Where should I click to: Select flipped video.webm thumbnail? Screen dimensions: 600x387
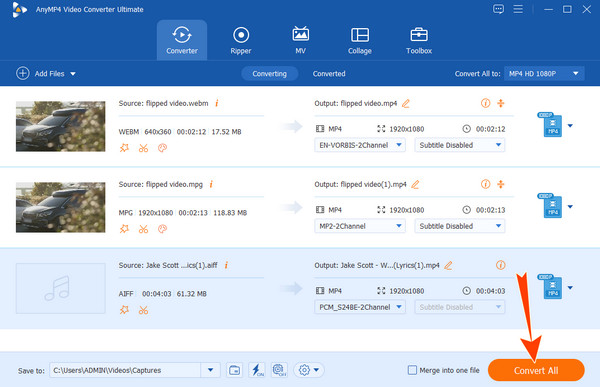tap(60, 126)
